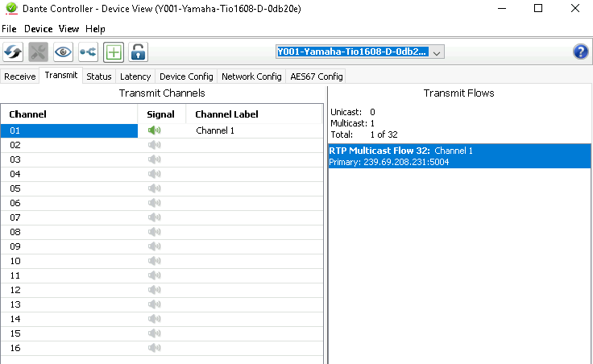Click channel 13 signal speaker icon
This screenshot has height=364, width=593.
click(x=155, y=304)
